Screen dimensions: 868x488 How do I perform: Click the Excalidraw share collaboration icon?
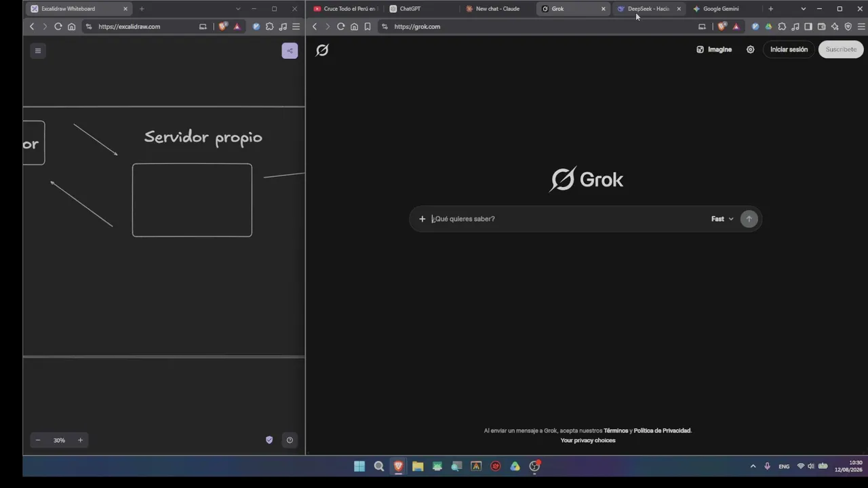290,51
